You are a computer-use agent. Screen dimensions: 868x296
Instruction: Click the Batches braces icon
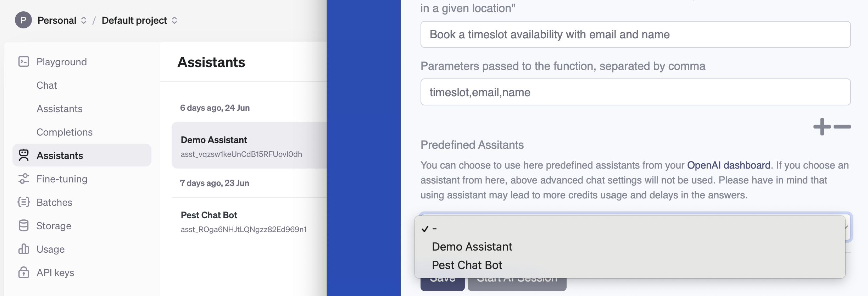coord(23,202)
